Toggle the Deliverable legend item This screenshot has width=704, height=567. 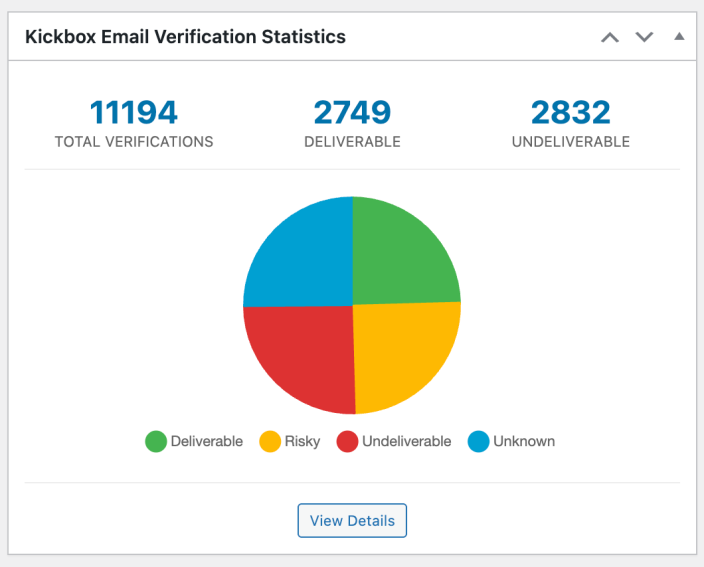(x=194, y=441)
